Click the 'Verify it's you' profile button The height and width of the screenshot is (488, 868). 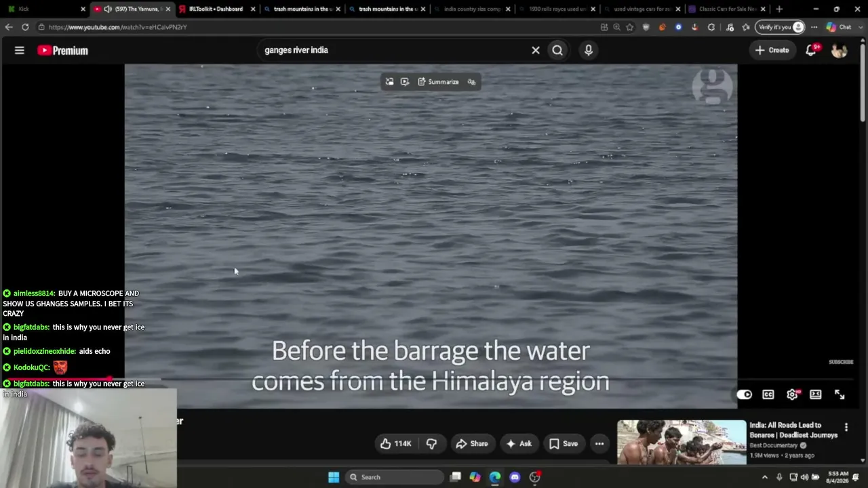pyautogui.click(x=781, y=27)
